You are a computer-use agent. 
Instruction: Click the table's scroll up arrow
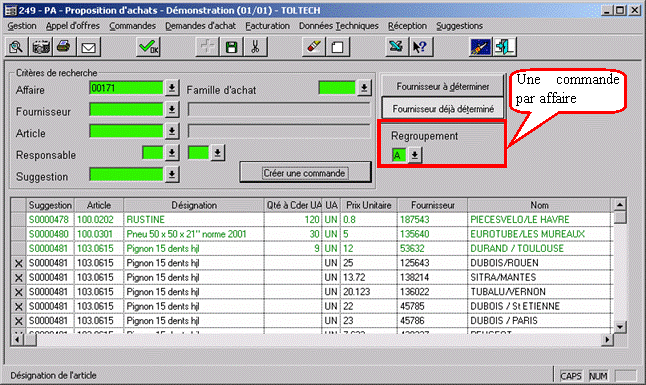click(x=620, y=204)
